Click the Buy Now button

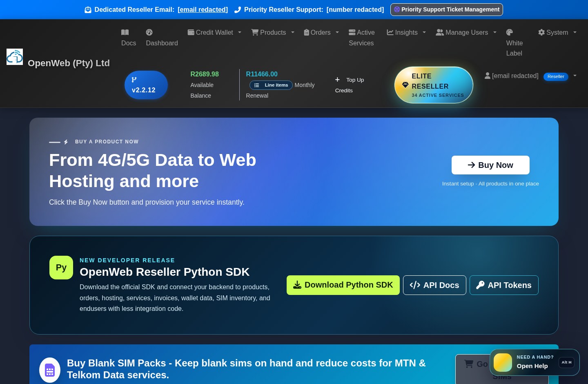[x=490, y=165]
